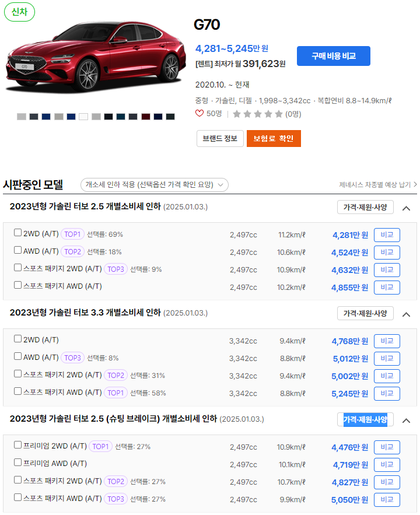Collapse the 가솔린 터보 2.5 section chevron
Viewport: 420px width, 515px height.
pos(406,208)
